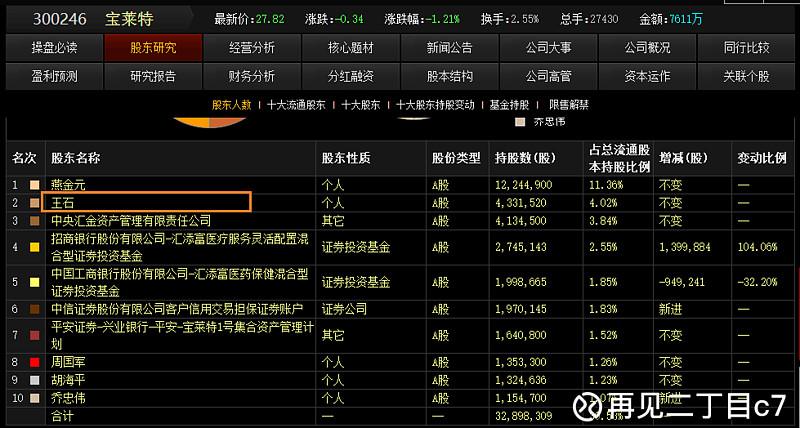Select shareholder name 胡海平

tap(68, 381)
